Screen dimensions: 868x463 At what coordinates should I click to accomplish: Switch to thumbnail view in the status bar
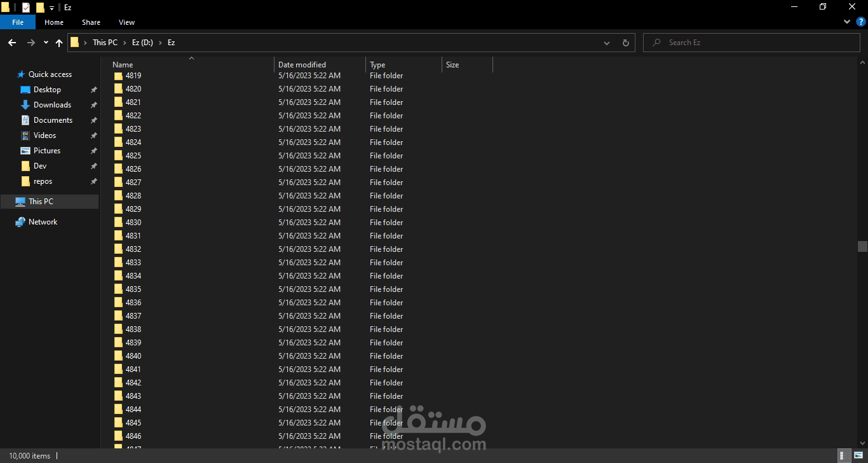point(858,454)
